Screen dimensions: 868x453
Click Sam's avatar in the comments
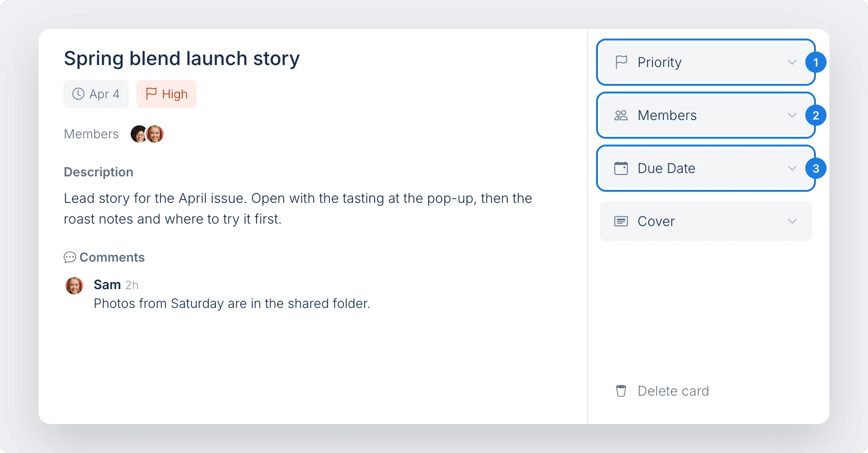click(74, 286)
